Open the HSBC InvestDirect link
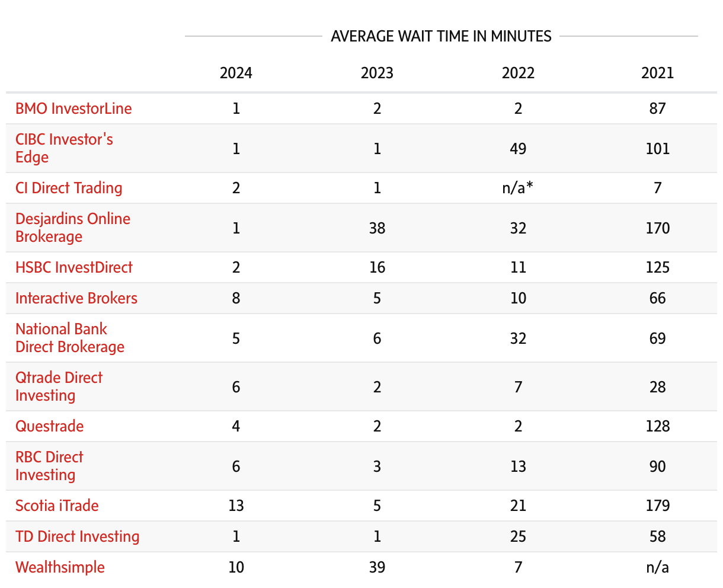The width and height of the screenshot is (723, 588). point(74,267)
